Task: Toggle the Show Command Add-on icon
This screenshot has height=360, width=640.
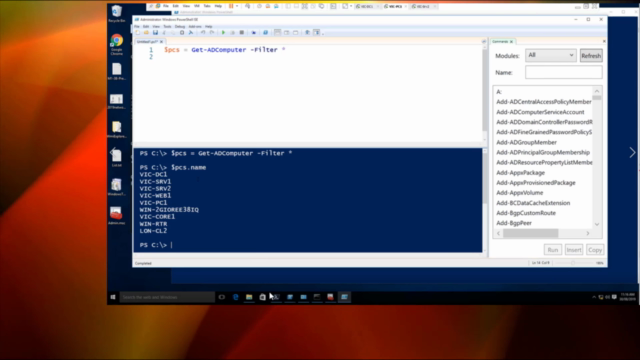Action: (316, 33)
